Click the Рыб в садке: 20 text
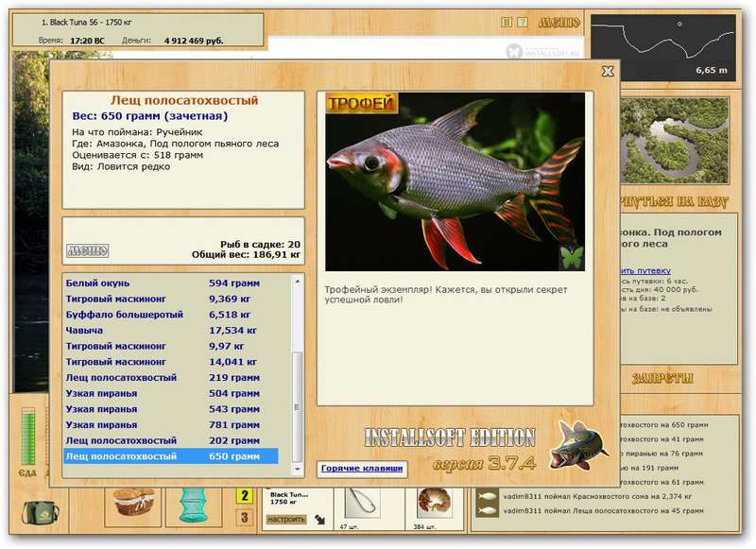 (x=261, y=245)
